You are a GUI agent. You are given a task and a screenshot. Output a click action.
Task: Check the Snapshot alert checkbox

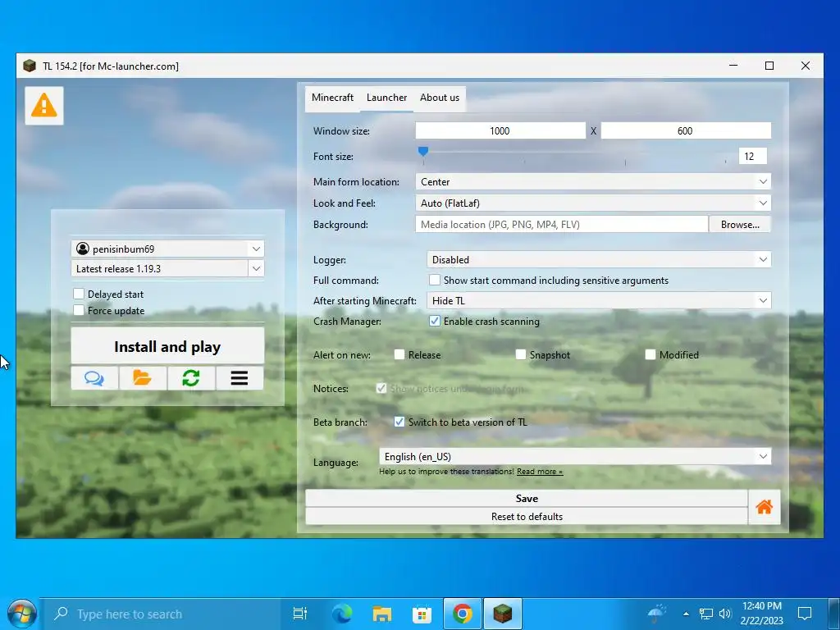tap(521, 354)
